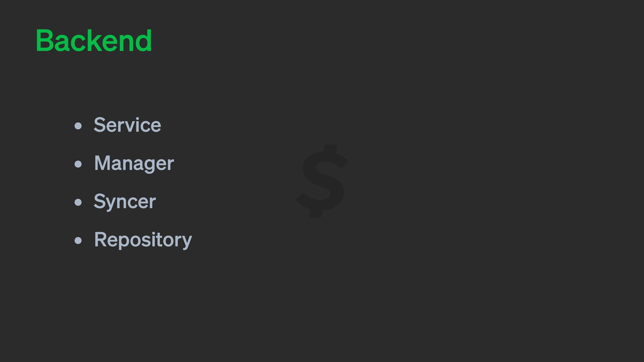Select the Manager list item text
Image resolution: width=644 pixels, height=362 pixels.
coord(134,164)
